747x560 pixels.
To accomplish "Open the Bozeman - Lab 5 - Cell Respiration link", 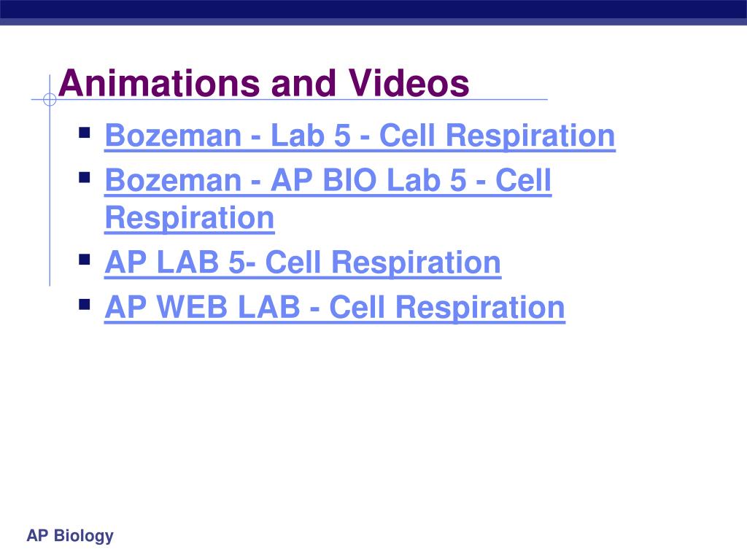I will coord(360,136).
